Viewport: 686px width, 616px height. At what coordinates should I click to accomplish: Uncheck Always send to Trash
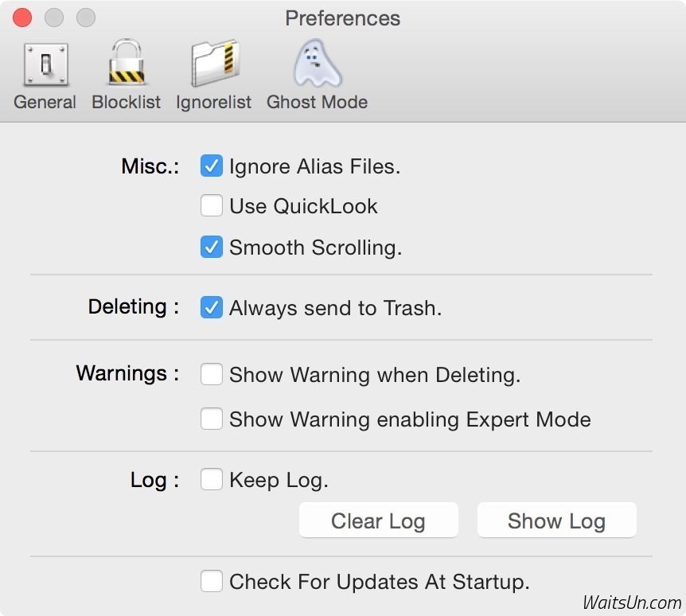(211, 308)
